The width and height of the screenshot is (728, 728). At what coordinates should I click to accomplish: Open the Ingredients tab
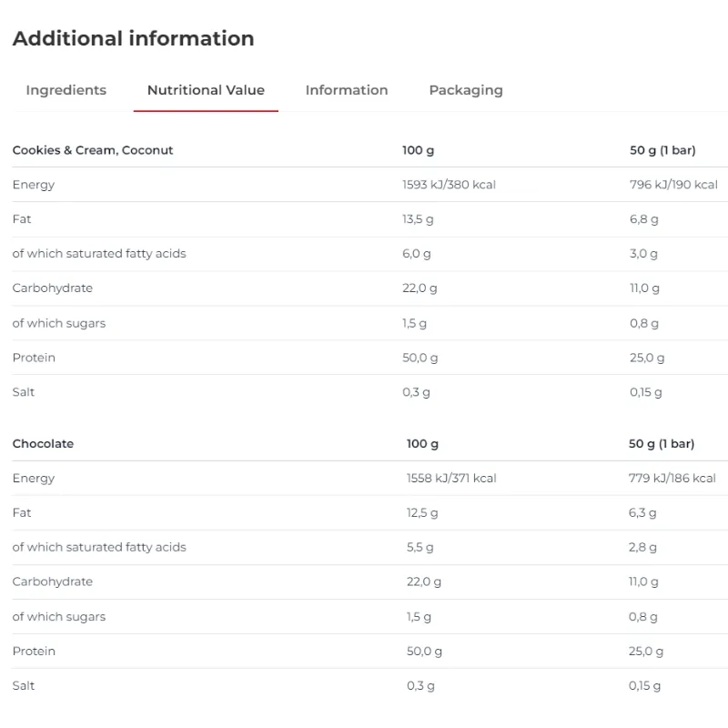tap(66, 90)
